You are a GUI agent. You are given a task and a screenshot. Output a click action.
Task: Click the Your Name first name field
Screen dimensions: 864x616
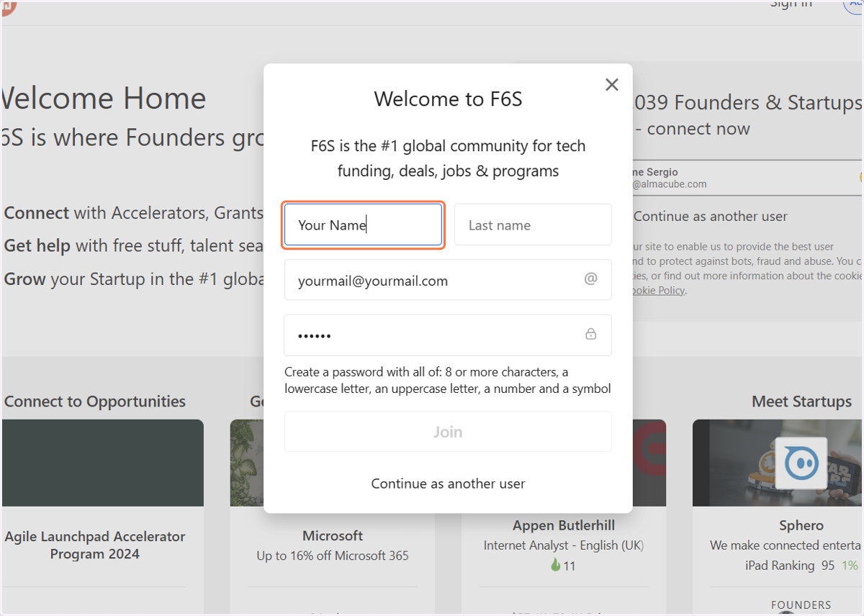(x=363, y=225)
